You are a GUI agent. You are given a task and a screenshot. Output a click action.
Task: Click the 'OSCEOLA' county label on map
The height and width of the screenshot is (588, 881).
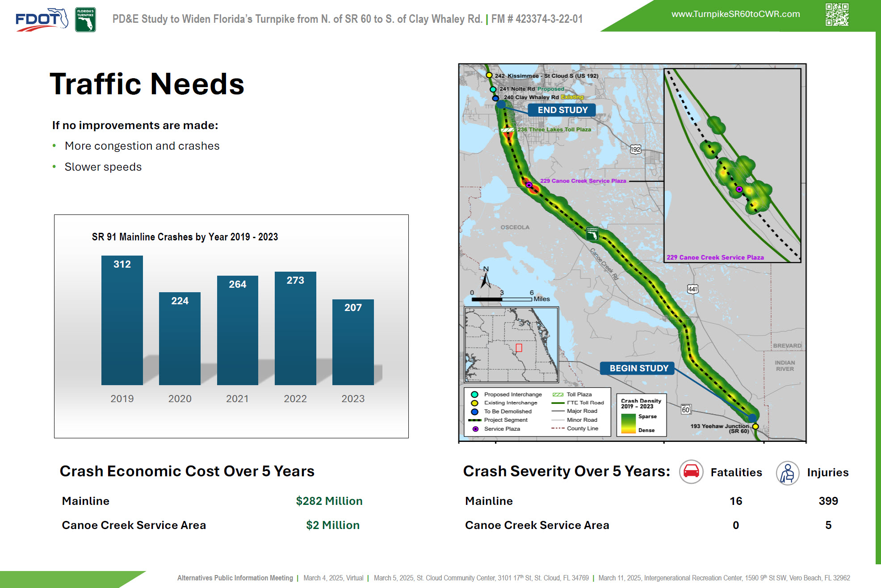515,227
